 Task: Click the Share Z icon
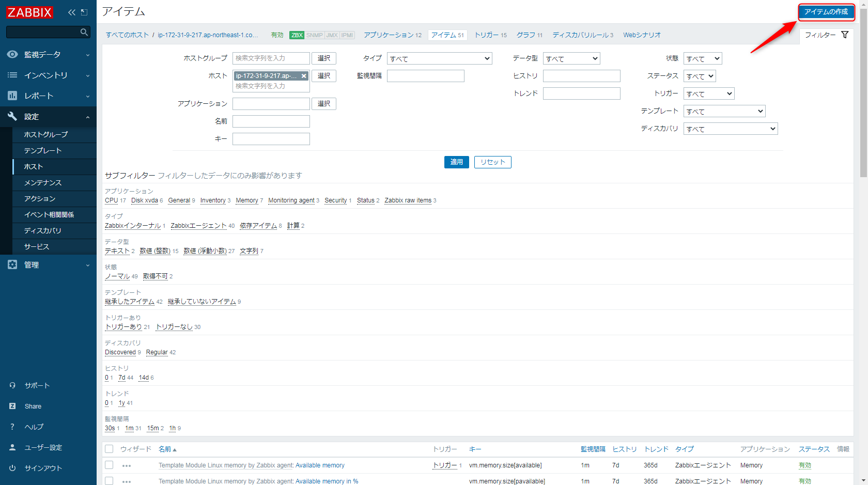click(x=12, y=406)
